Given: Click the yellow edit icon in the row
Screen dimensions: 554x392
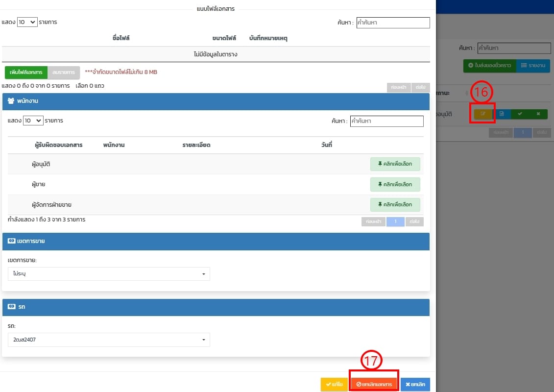Looking at the screenshot, I should (x=482, y=114).
